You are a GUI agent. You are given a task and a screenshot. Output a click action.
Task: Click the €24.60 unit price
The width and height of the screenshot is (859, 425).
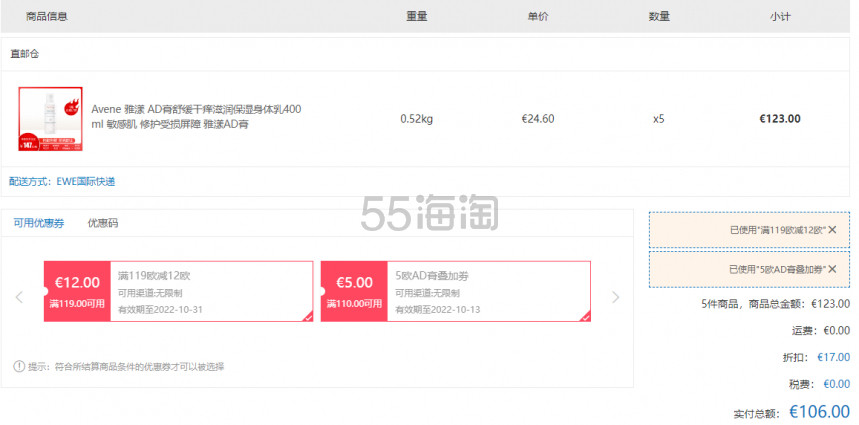pyautogui.click(x=538, y=119)
